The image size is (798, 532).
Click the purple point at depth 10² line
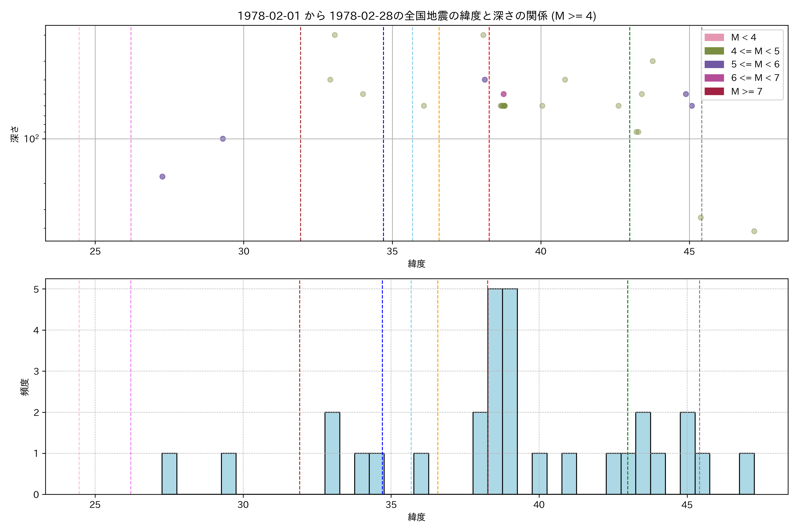223,139
